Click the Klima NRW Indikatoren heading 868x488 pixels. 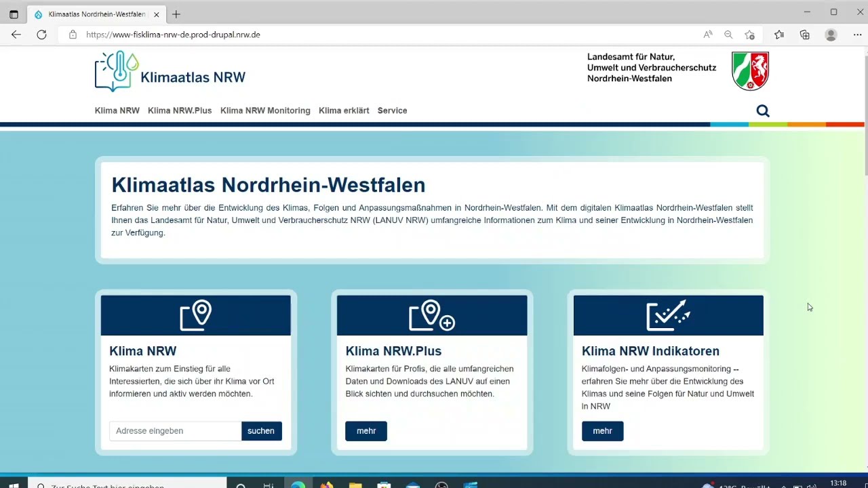pyautogui.click(x=650, y=351)
